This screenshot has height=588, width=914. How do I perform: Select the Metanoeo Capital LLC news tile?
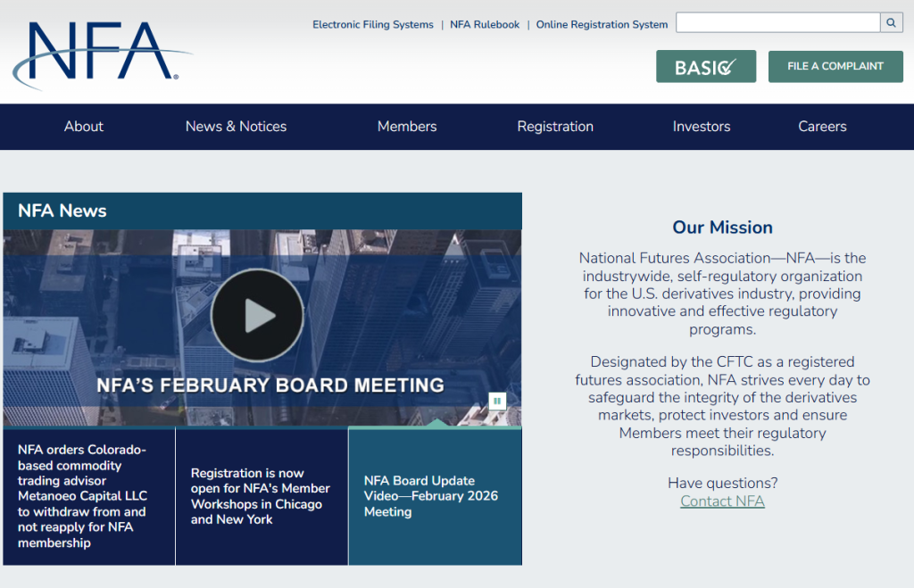pos(89,496)
